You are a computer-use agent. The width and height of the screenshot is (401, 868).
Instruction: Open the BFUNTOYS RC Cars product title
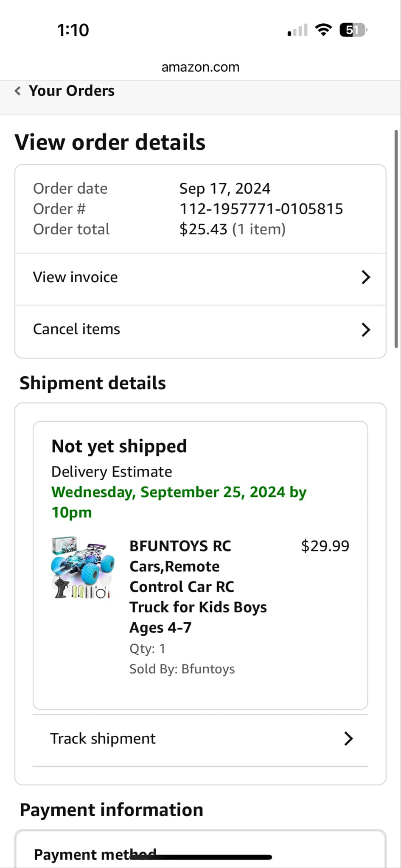tap(198, 586)
